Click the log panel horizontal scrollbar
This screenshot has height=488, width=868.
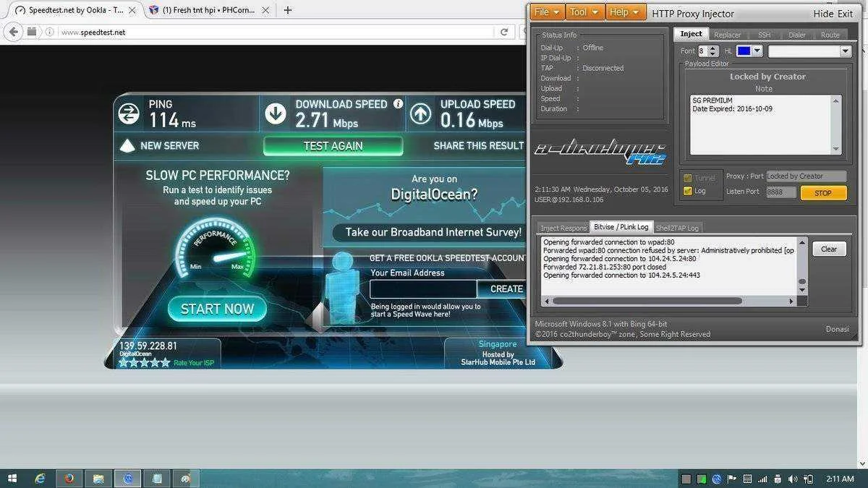click(669, 300)
